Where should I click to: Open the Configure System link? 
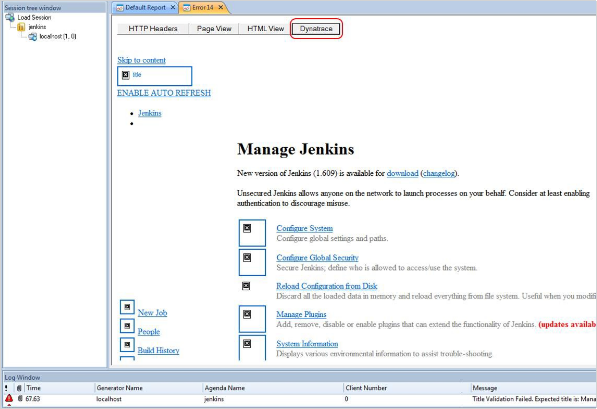[x=305, y=228]
